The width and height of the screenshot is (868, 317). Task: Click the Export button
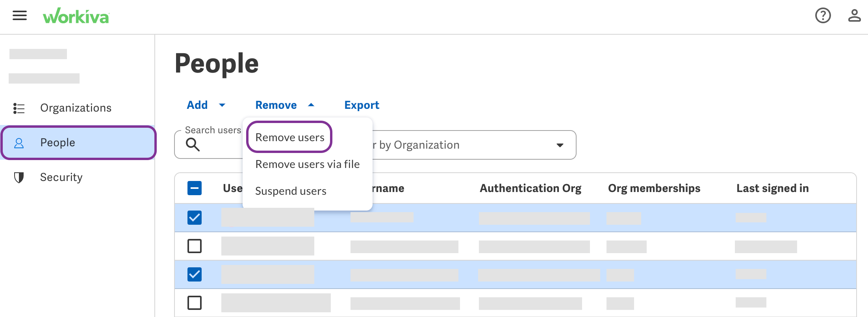point(362,105)
